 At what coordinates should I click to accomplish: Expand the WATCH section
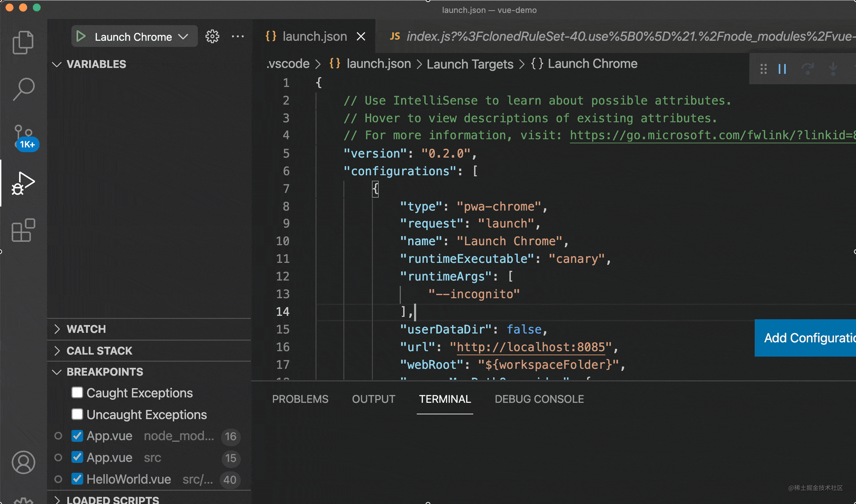pyautogui.click(x=86, y=329)
